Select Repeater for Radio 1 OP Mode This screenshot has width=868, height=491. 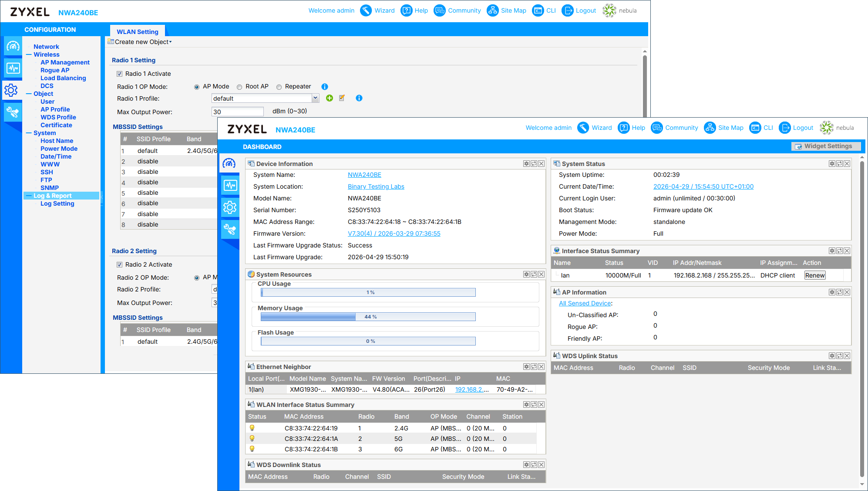click(x=279, y=87)
